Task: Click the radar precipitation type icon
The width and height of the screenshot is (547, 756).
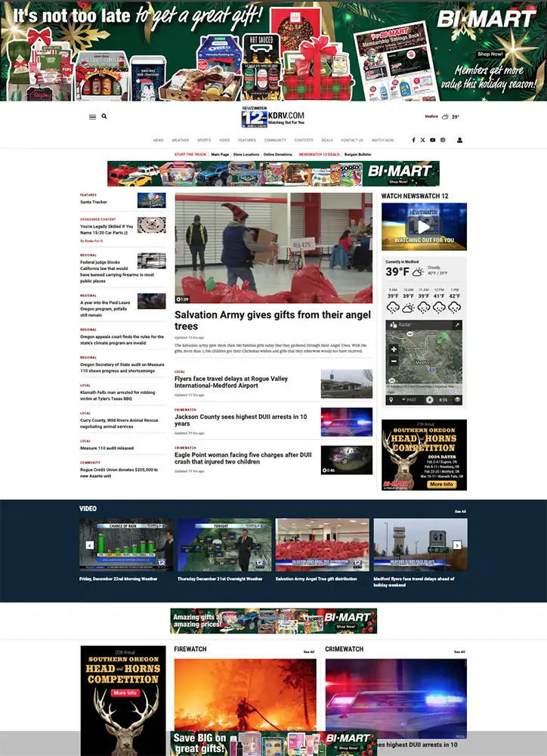Action: [x=394, y=325]
